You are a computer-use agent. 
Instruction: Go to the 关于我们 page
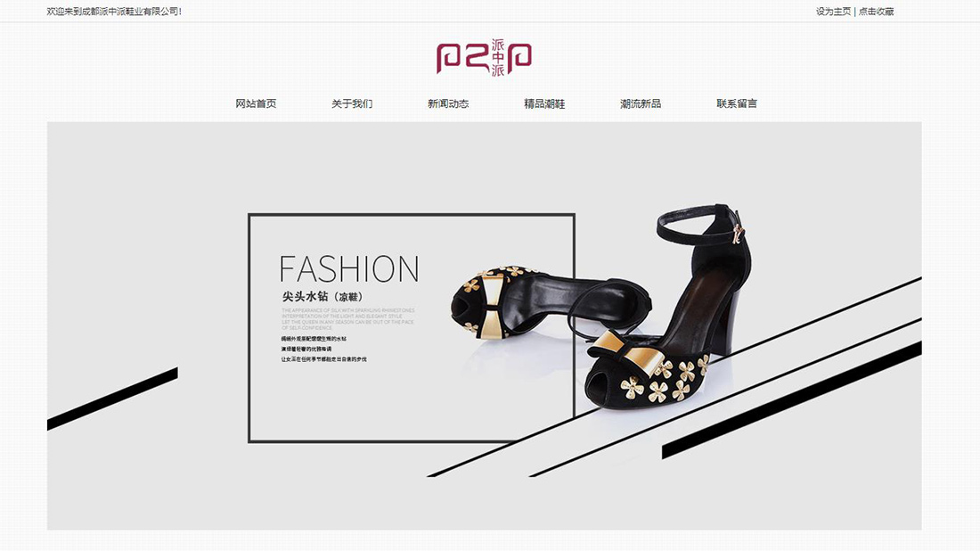tap(352, 103)
